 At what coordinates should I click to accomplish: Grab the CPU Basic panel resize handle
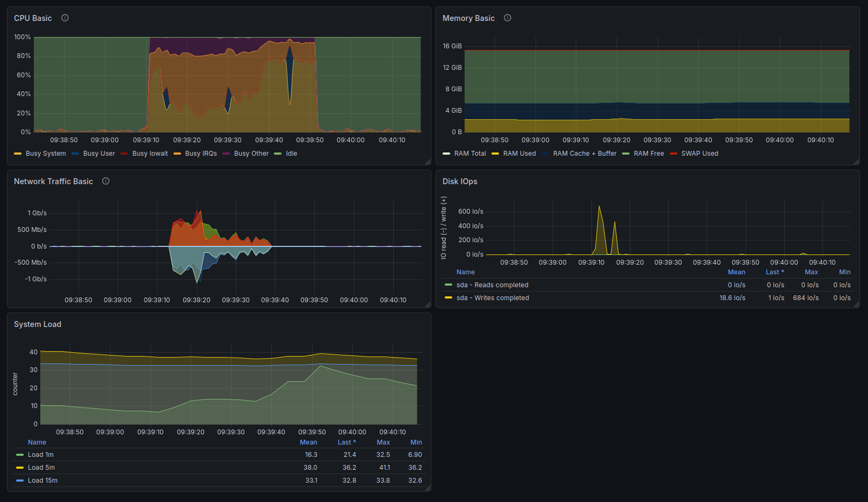428,162
